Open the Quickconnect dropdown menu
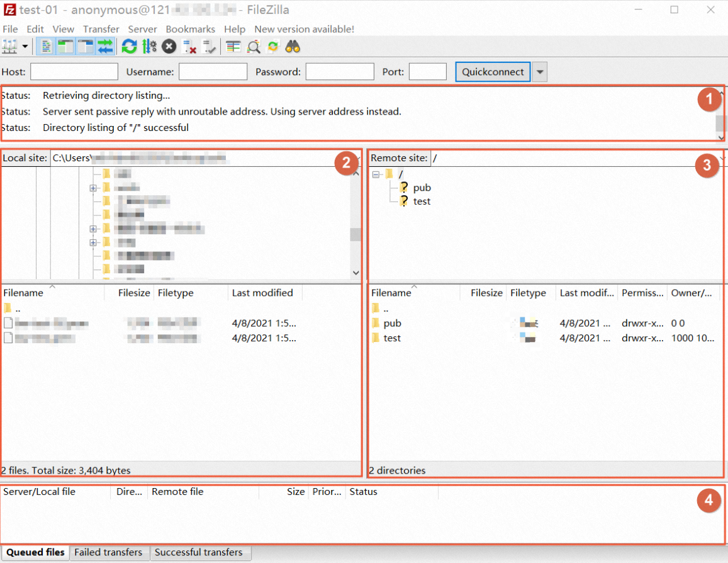Viewport: 728px width, 563px height. click(539, 71)
